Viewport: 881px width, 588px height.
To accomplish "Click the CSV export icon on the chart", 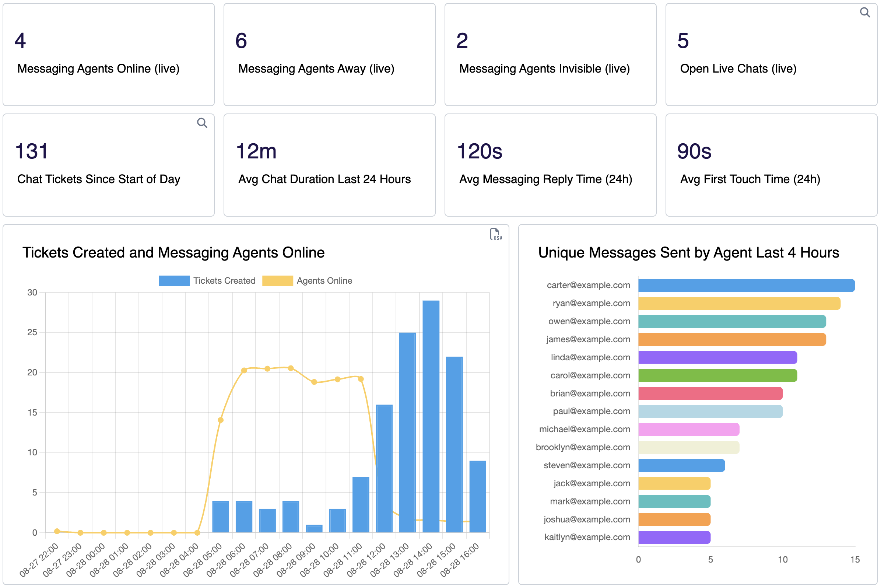I will 496,235.
